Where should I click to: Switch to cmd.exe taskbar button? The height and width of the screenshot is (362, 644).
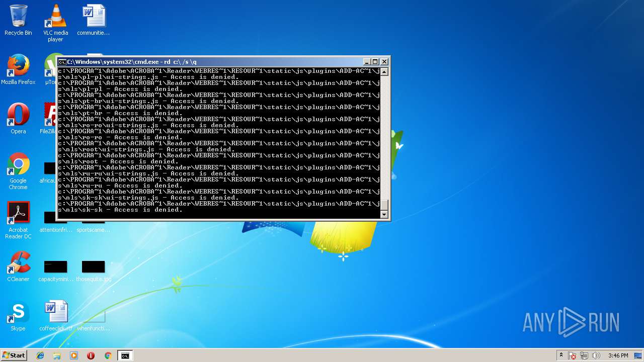[x=125, y=355]
